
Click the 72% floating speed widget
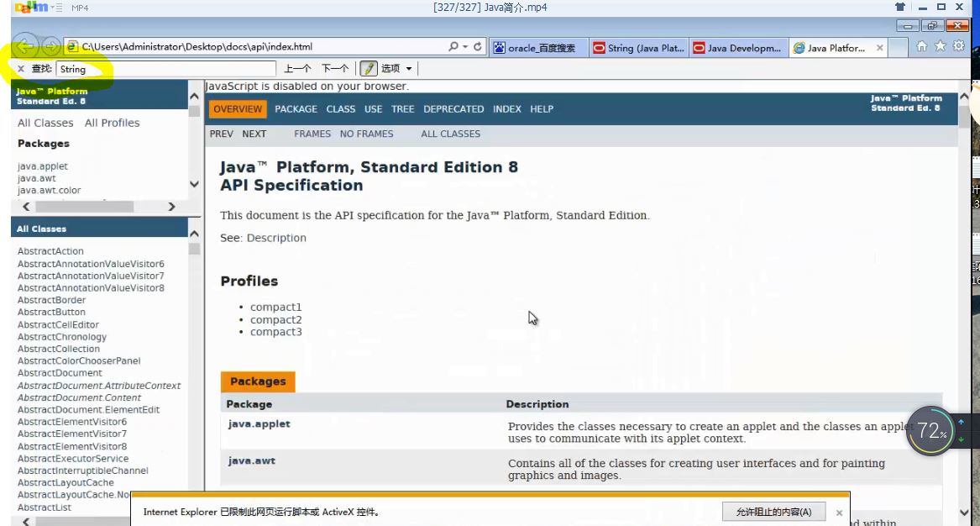point(930,430)
